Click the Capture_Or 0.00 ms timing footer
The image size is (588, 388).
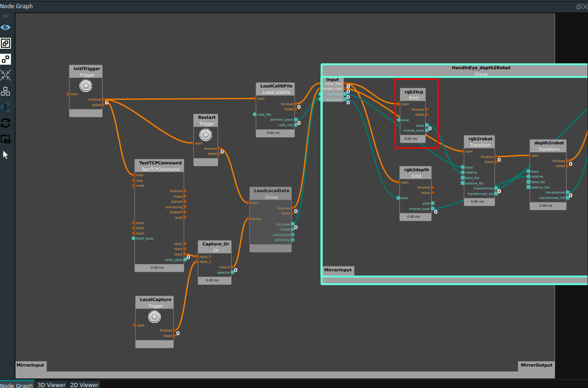pos(215,280)
